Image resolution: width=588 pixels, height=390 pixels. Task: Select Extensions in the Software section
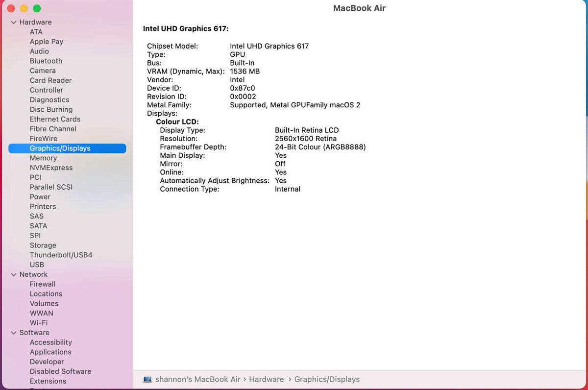pyautogui.click(x=48, y=381)
